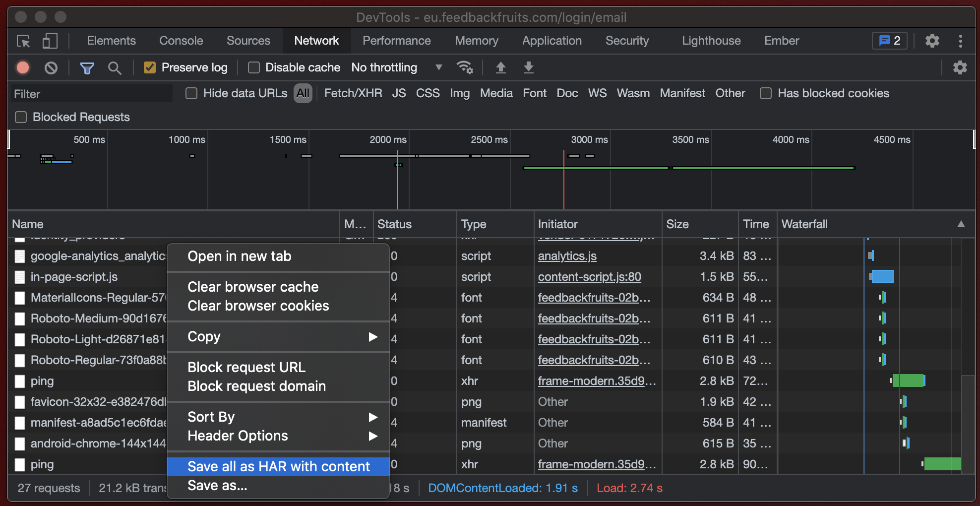Expand the Header Options submenu
Screen dimensions: 980x506
278,436
